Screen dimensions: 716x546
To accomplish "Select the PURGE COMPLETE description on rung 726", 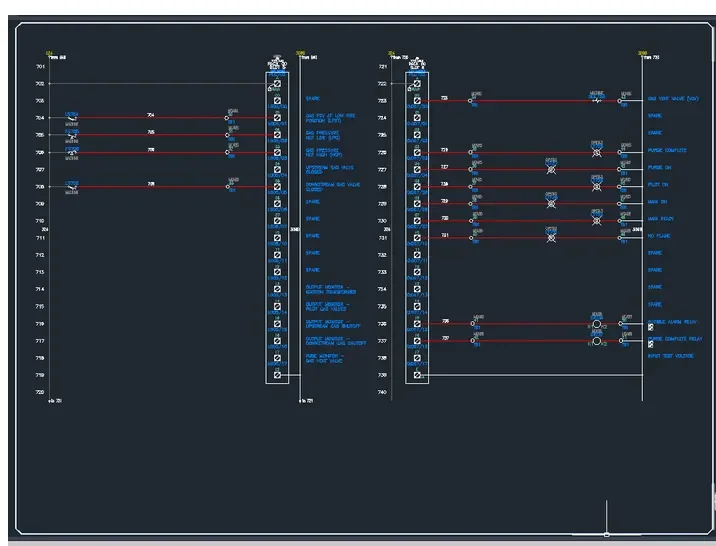I will click(x=667, y=150).
